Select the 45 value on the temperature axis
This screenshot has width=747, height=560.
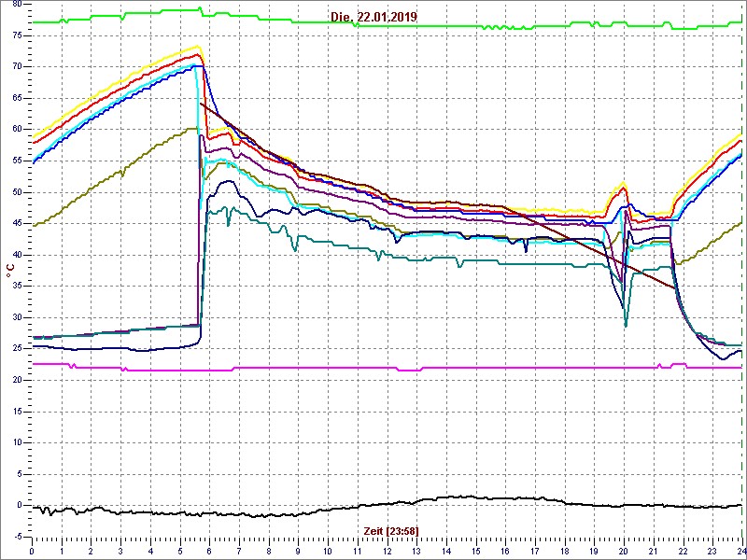click(17, 224)
